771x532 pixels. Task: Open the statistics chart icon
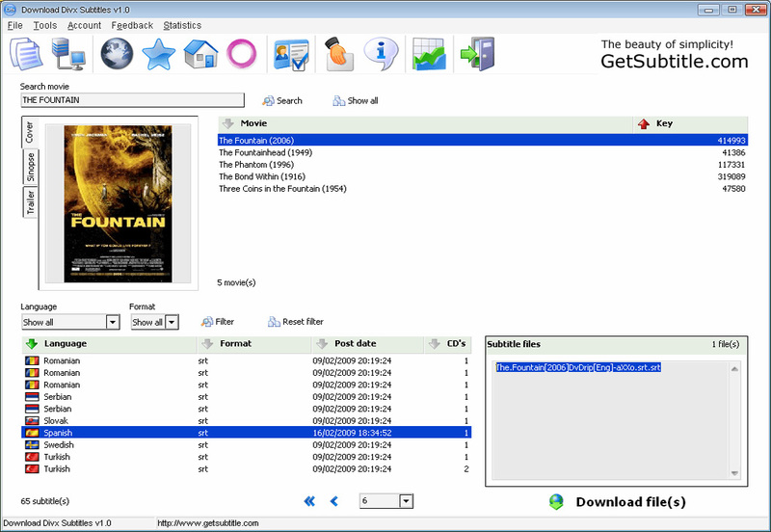click(429, 54)
